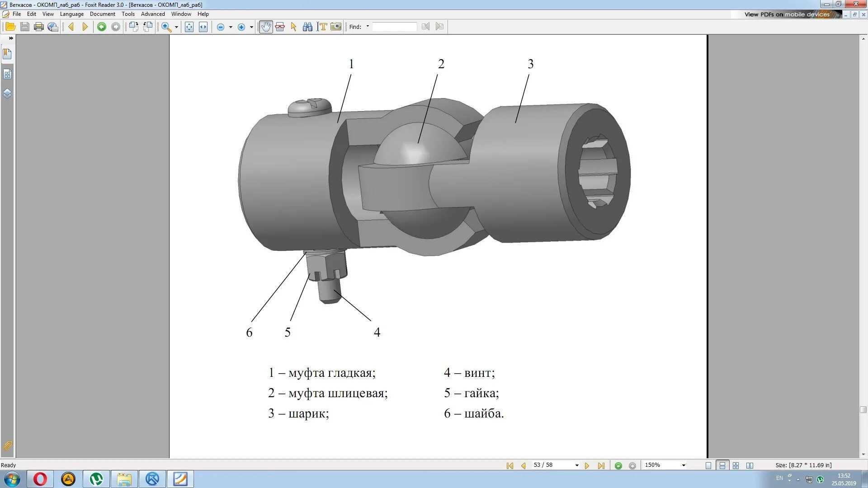Select the Hand tool in the toolbar
The image size is (868, 488).
(266, 27)
